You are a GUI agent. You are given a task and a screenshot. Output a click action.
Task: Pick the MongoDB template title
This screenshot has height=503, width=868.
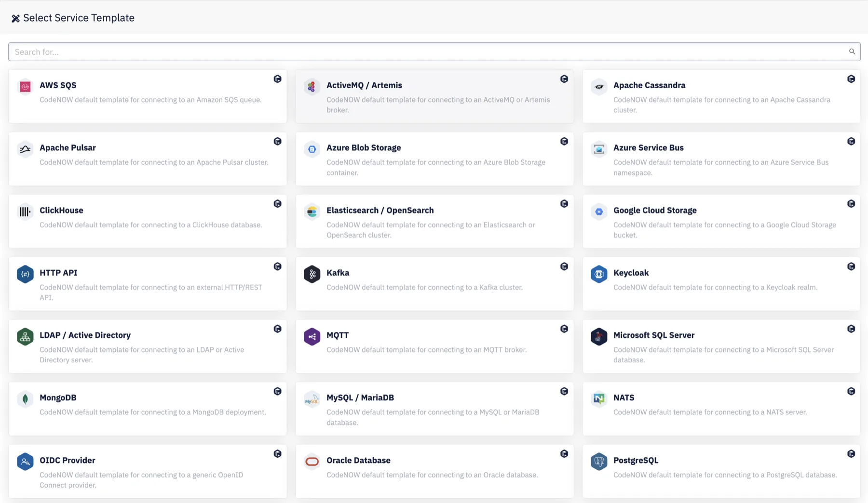(x=58, y=398)
